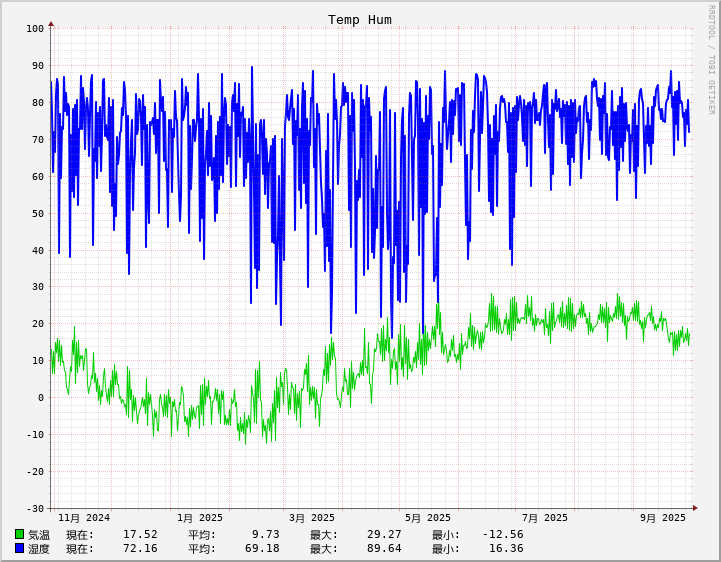Click the RRDTOOL / TOBI OETIKER watermark
Image resolution: width=721 pixels, height=562 pixels.
pyautogui.click(x=712, y=60)
